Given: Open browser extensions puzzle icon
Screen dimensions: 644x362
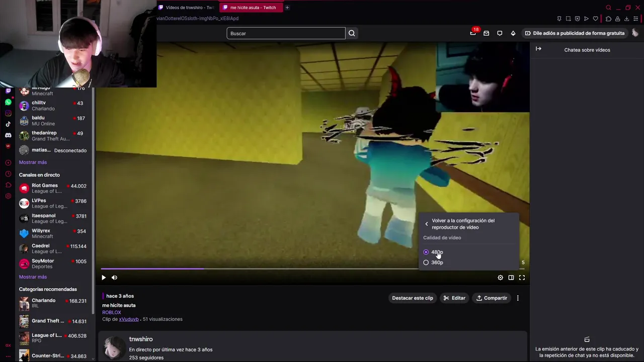Looking at the screenshot, I should click(608, 19).
